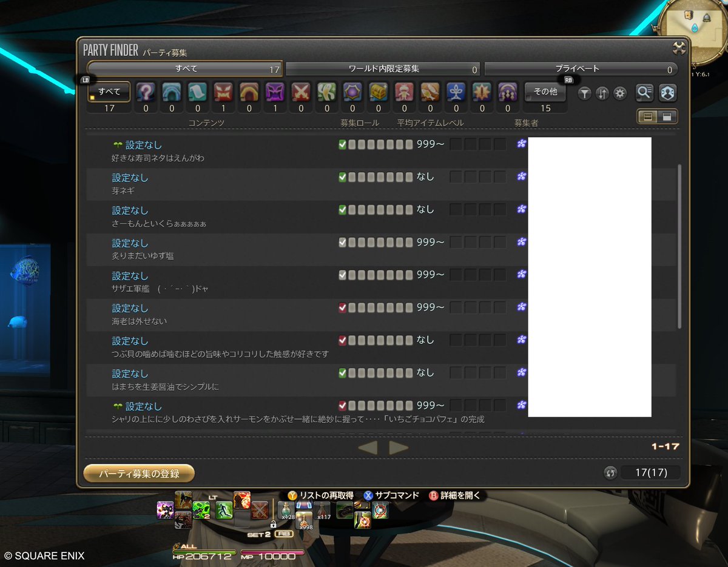Open the gear display settings icon
The height and width of the screenshot is (567, 728).
[619, 93]
